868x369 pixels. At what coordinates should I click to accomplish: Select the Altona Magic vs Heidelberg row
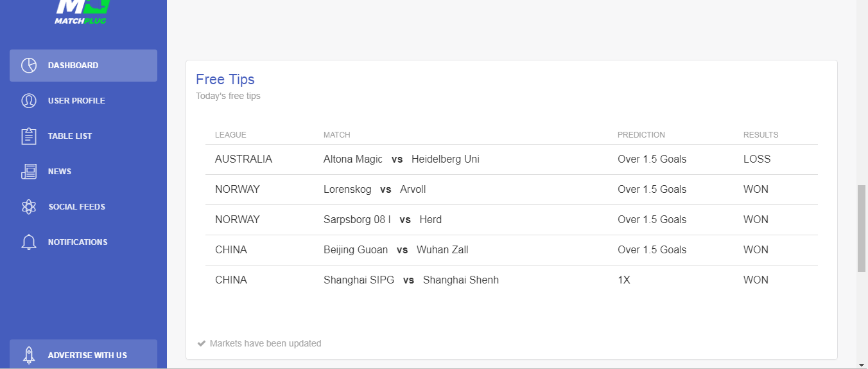(401, 159)
